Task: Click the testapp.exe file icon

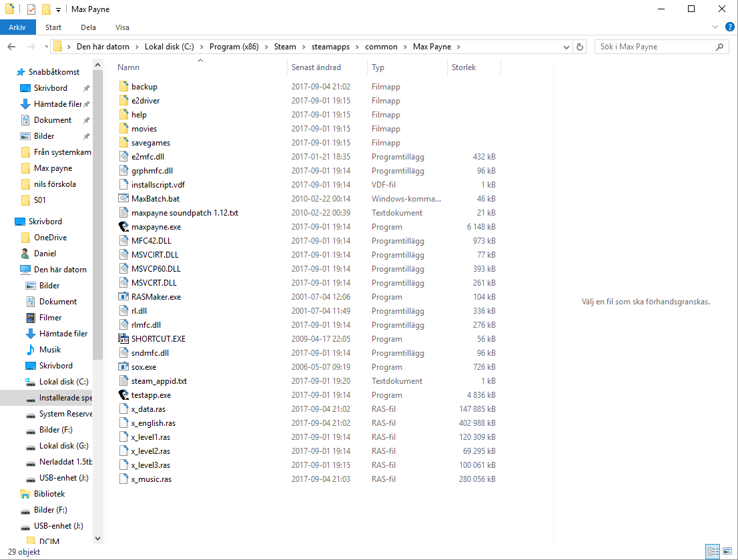Action: click(x=123, y=394)
